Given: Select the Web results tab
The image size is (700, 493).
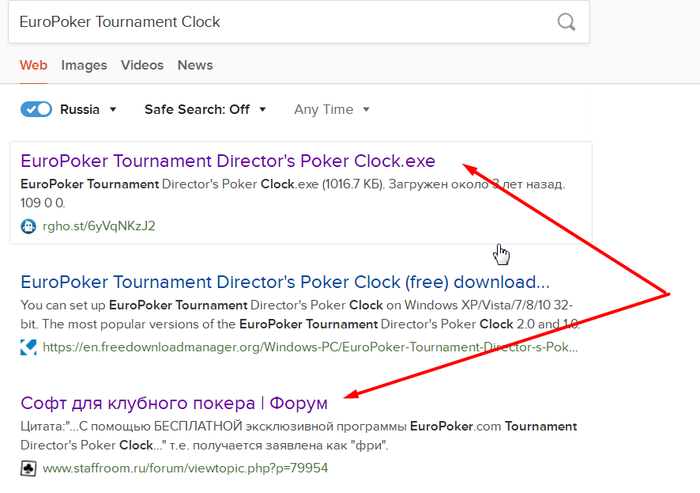Looking at the screenshot, I should 33,65.
